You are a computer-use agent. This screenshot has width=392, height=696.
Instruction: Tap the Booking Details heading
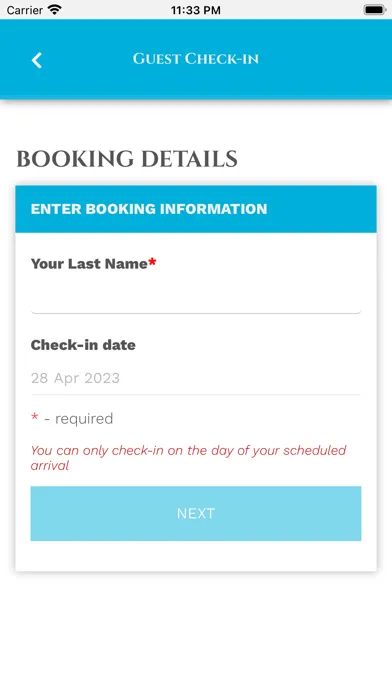coord(127,159)
